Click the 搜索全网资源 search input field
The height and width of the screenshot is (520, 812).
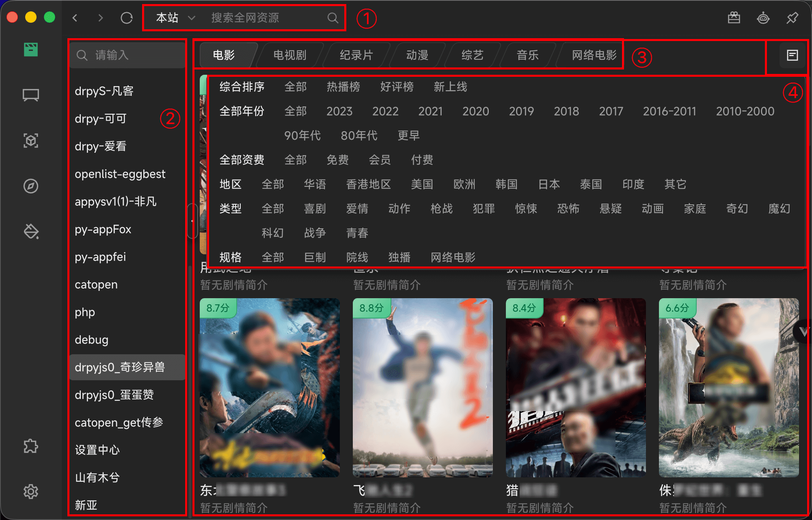260,18
